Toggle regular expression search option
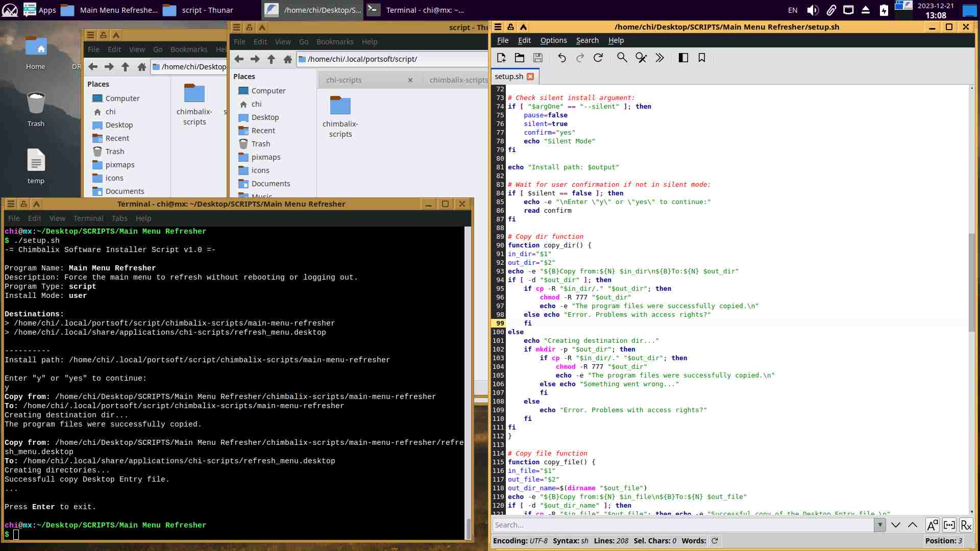The width and height of the screenshot is (980, 551). coord(966,525)
